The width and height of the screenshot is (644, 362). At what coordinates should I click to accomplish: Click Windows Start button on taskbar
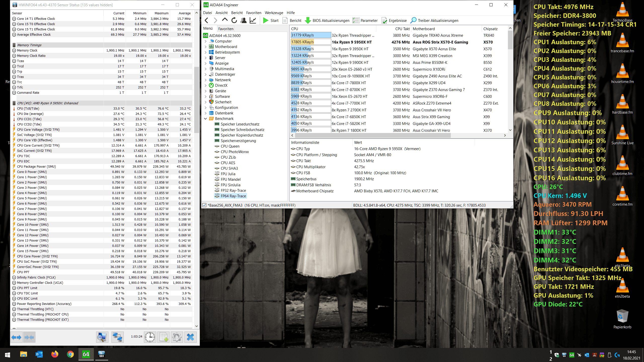click(x=8, y=354)
